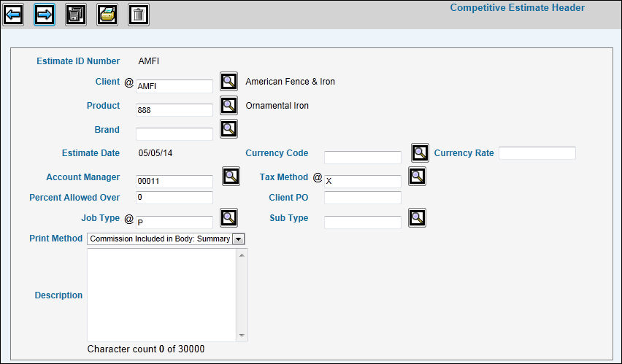Click the Print Method label
The width and height of the screenshot is (622, 364).
56,239
